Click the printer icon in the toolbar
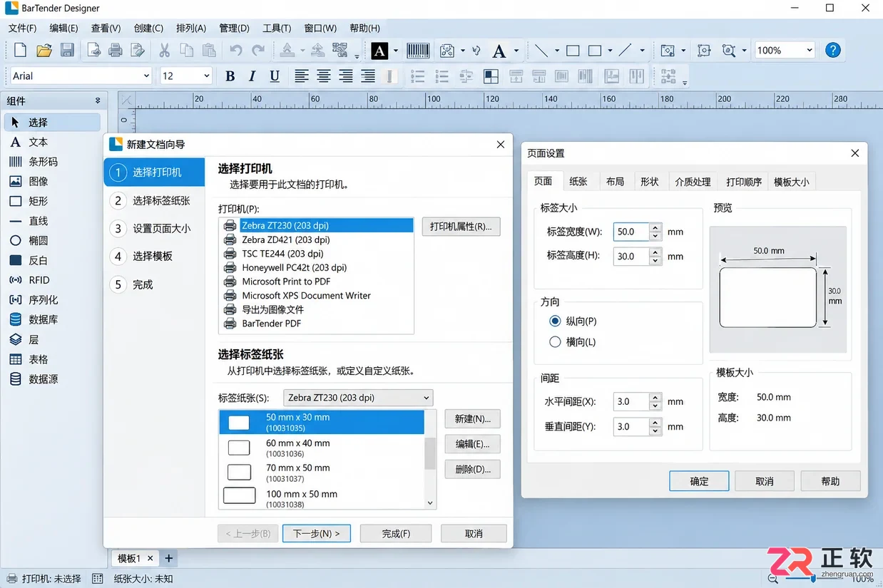The image size is (883, 588). pyautogui.click(x=115, y=50)
